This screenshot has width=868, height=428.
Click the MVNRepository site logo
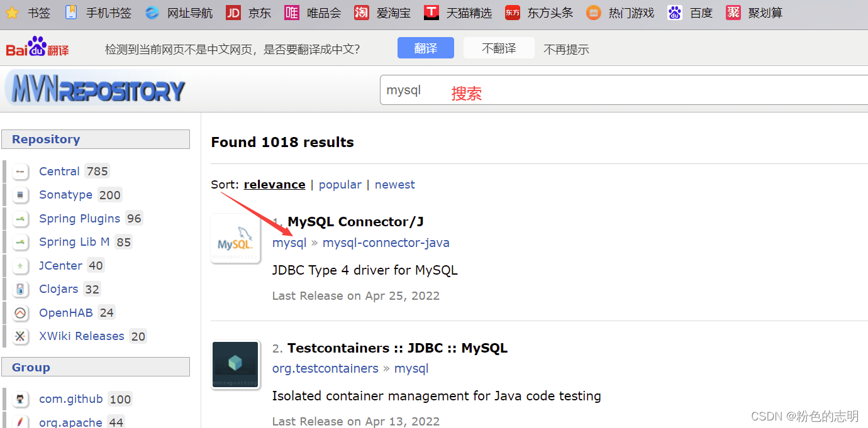click(x=96, y=89)
